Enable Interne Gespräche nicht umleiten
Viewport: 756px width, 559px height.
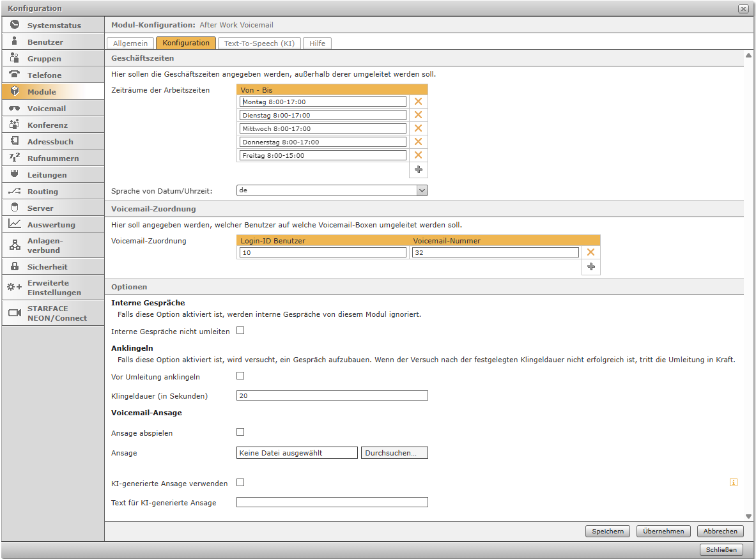[x=240, y=331]
